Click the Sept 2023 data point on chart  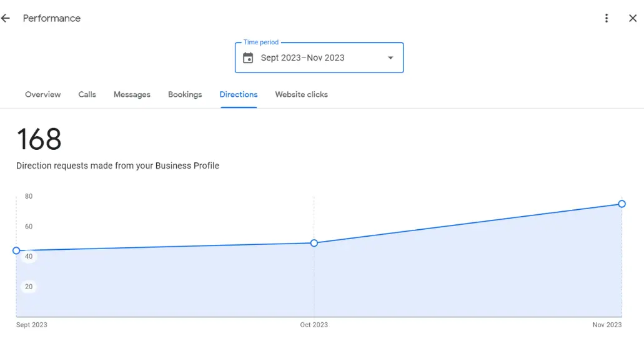16,250
